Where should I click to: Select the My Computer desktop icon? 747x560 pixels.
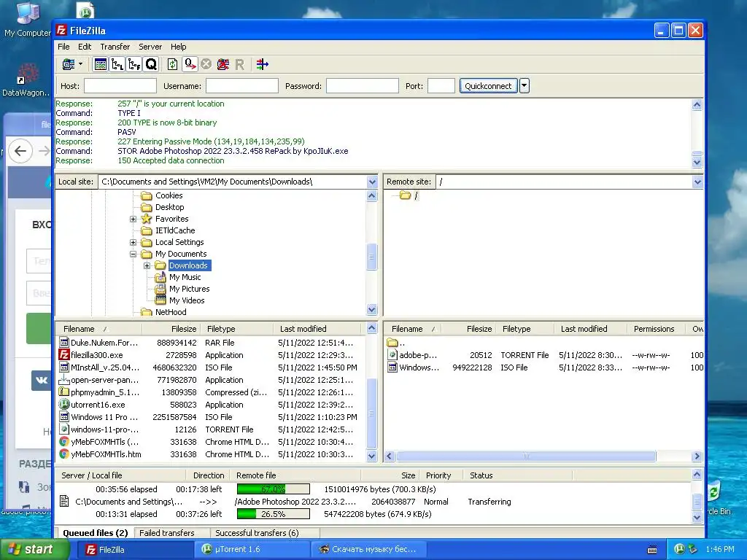tap(27, 20)
